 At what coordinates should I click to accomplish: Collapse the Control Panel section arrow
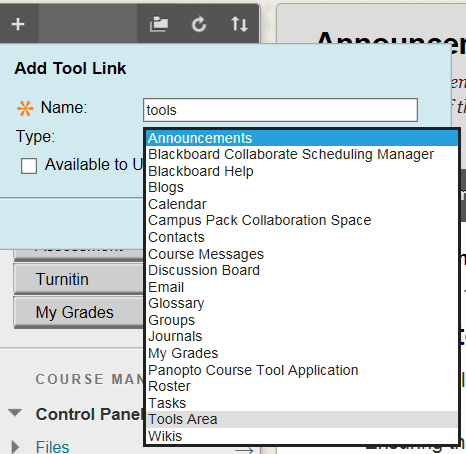(15, 413)
